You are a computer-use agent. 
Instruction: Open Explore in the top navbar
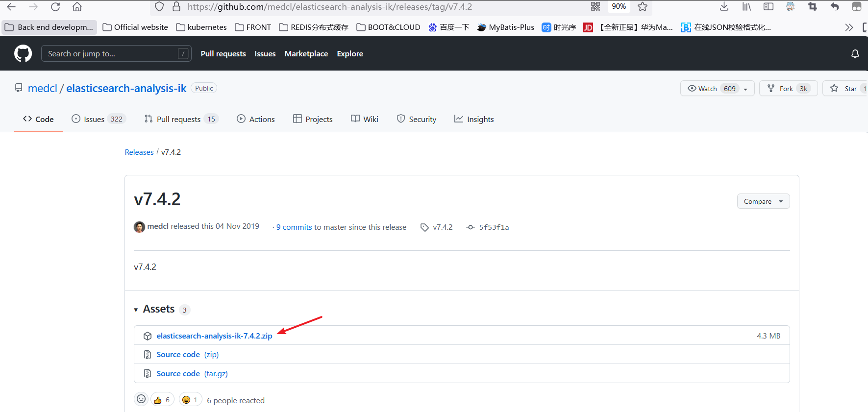tap(350, 54)
